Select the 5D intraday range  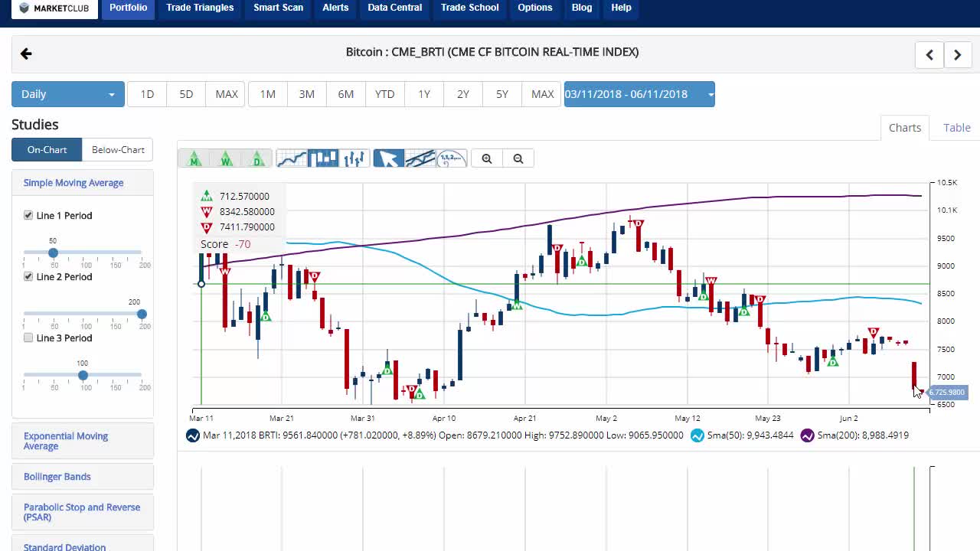(x=186, y=94)
